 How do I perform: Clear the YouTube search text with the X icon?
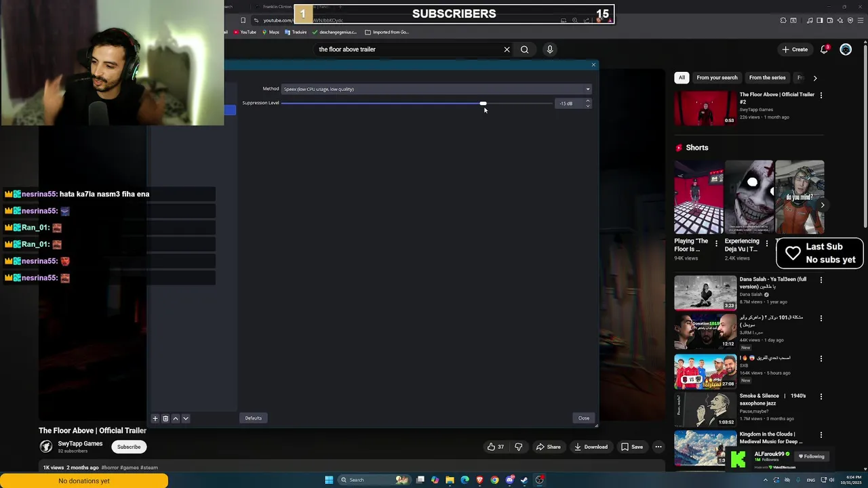pyautogui.click(x=507, y=49)
